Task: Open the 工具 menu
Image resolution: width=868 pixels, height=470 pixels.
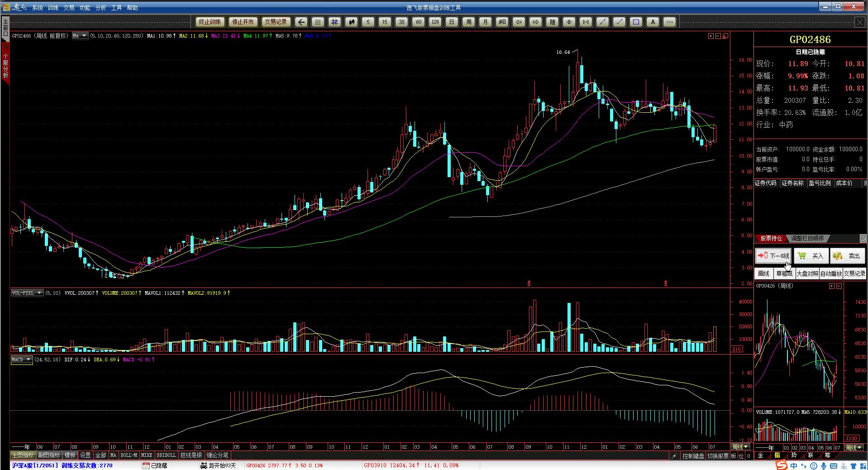Action: (x=117, y=8)
